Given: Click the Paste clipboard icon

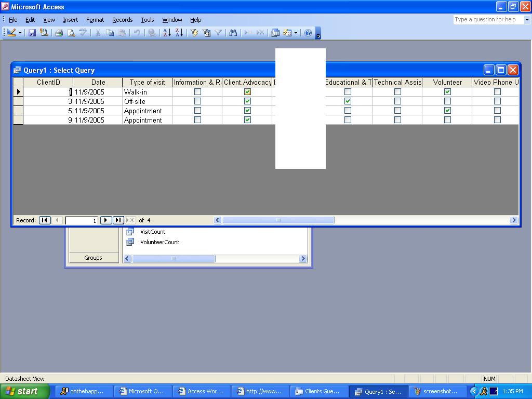Looking at the screenshot, I should point(122,33).
